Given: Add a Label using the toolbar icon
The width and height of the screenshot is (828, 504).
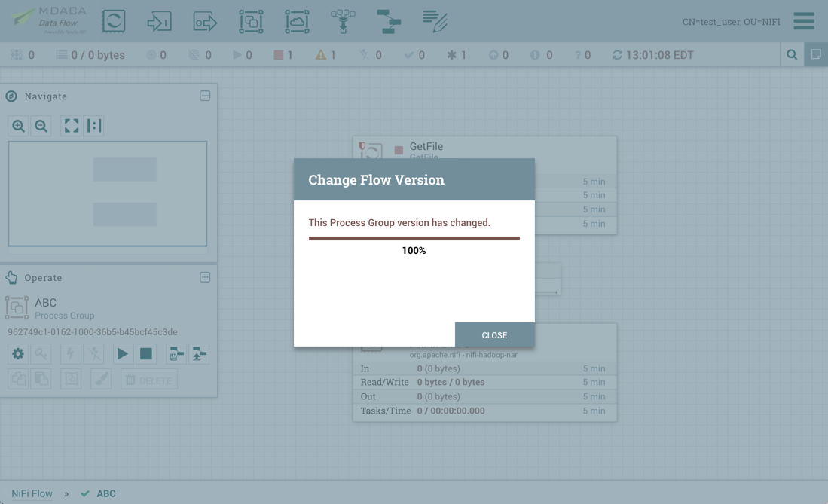Looking at the screenshot, I should coord(435,21).
